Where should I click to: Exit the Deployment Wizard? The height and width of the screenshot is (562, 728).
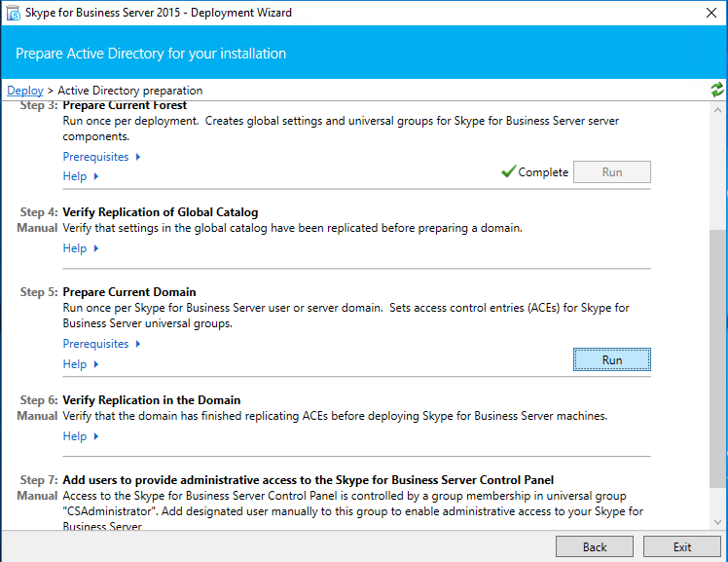(x=681, y=546)
